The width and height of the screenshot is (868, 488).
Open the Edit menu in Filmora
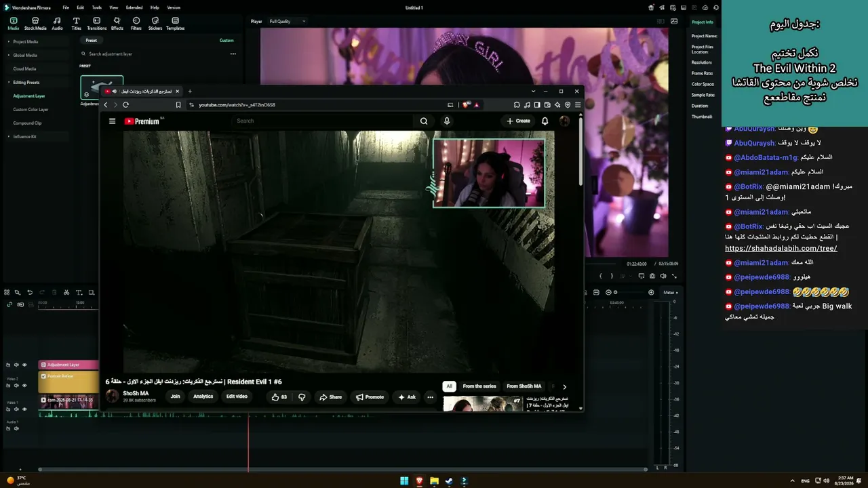click(81, 7)
